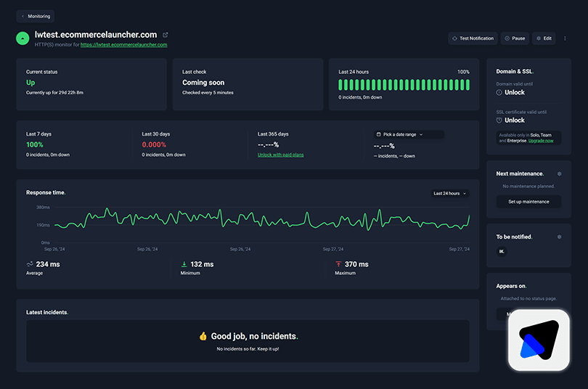Click the green up status indicator circle
588x389 pixels.
[23, 38]
